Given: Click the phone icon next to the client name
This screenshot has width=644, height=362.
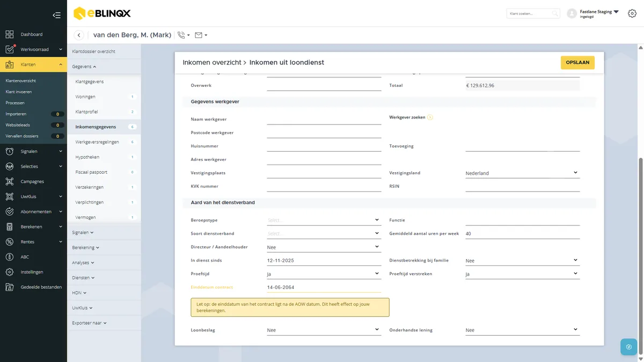Looking at the screenshot, I should [181, 35].
